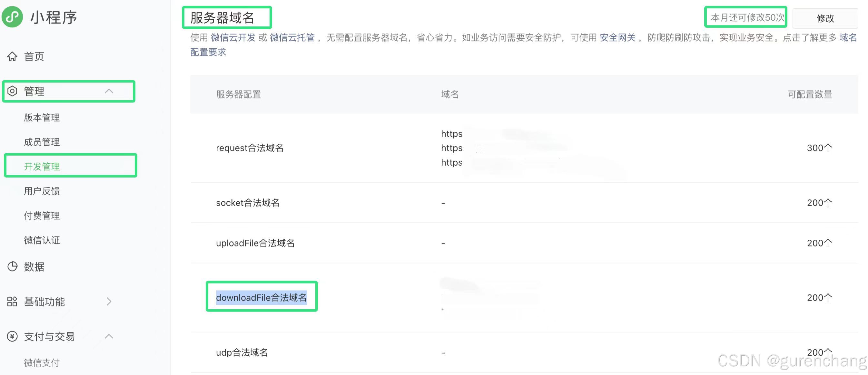Expand the 基础功能 section
Viewport: 868px width, 375px height.
pyautogui.click(x=109, y=302)
